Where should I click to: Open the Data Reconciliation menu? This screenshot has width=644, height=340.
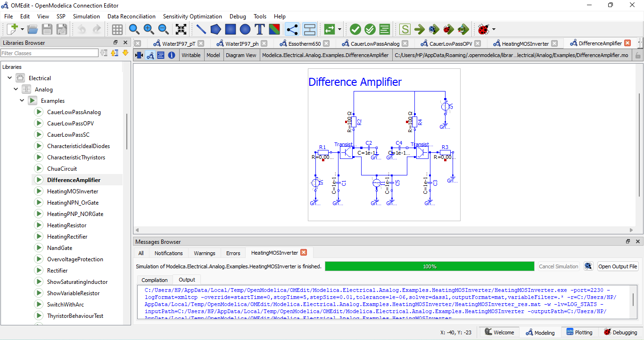132,16
